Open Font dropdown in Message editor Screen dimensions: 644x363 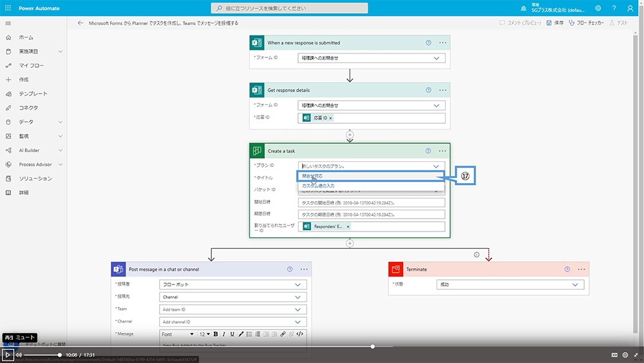(x=178, y=334)
